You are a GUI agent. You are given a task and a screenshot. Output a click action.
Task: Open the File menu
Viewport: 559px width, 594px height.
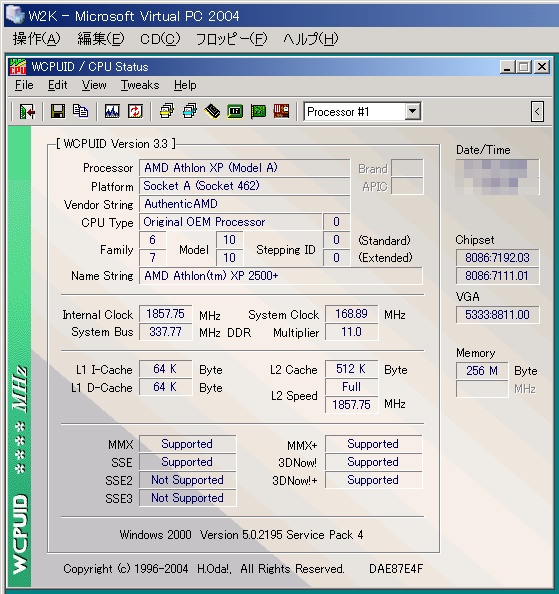(24, 85)
